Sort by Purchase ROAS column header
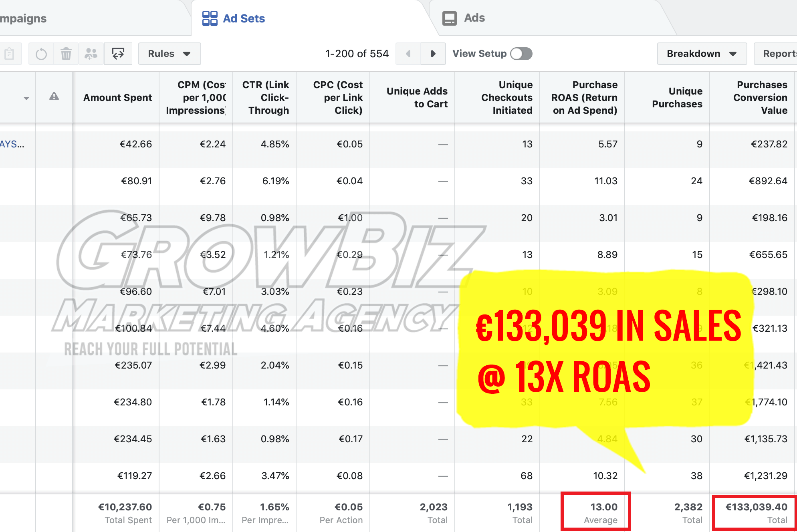This screenshot has width=797, height=532. coord(584,98)
